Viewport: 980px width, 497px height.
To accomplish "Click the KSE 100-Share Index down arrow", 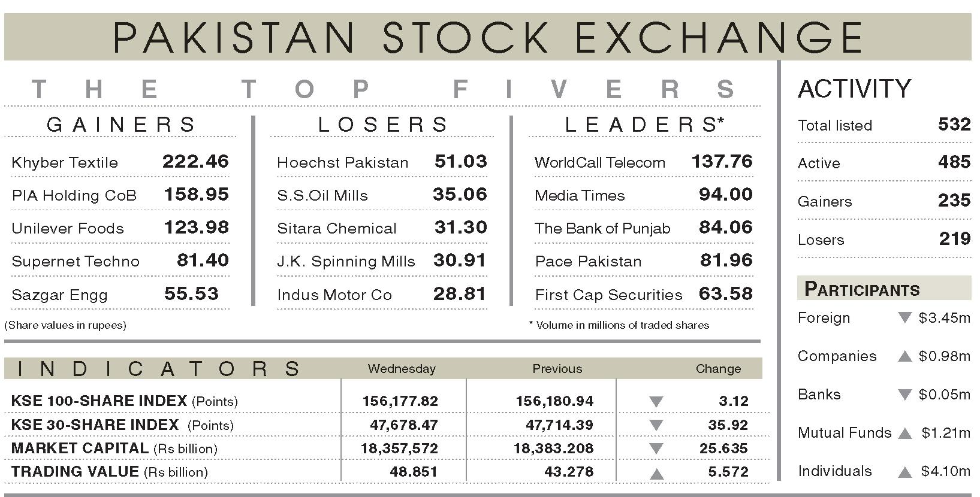I will [x=656, y=402].
